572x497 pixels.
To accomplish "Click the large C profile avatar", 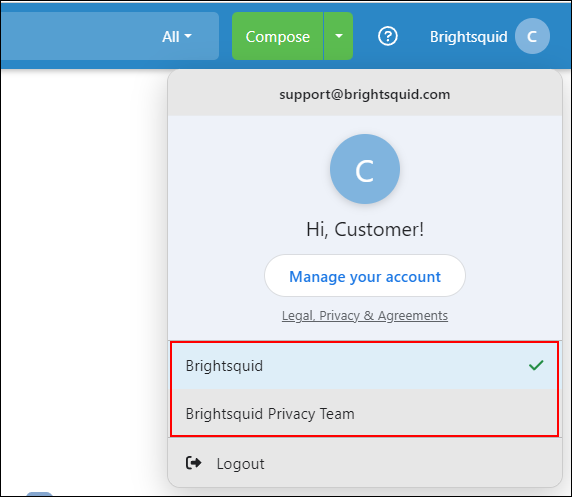I will pyautogui.click(x=365, y=169).
